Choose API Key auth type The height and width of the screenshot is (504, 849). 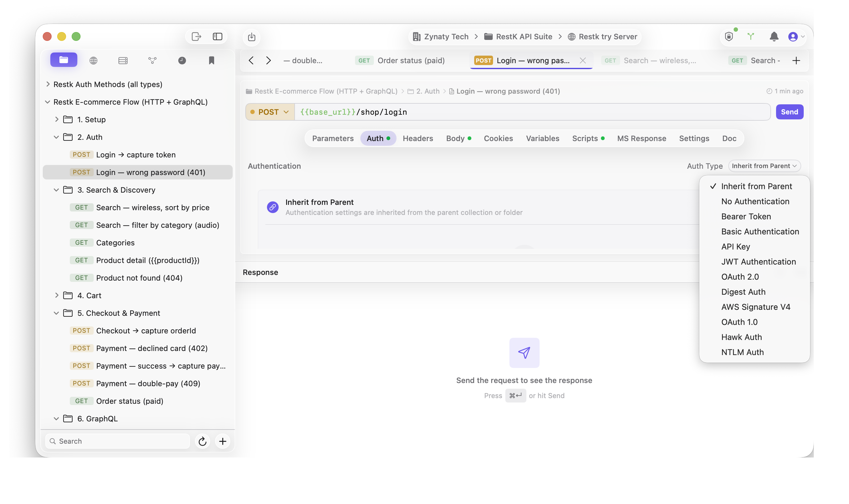754,247
